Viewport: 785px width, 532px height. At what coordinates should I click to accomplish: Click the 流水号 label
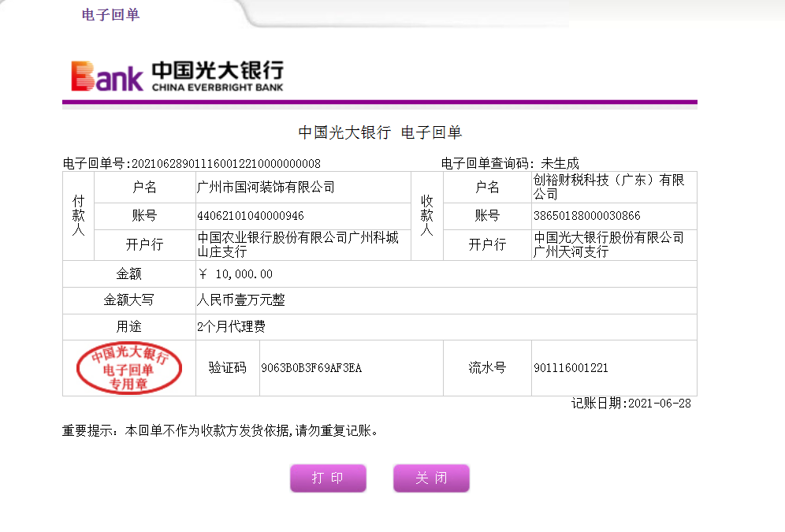pyautogui.click(x=487, y=368)
